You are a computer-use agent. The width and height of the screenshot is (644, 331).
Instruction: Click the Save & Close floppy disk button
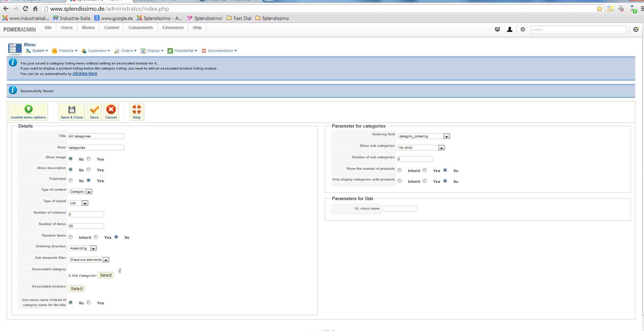pyautogui.click(x=72, y=112)
